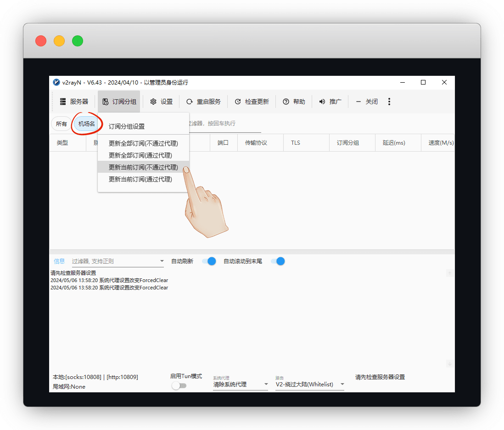Select the 机场名 subscription group tab

point(87,124)
